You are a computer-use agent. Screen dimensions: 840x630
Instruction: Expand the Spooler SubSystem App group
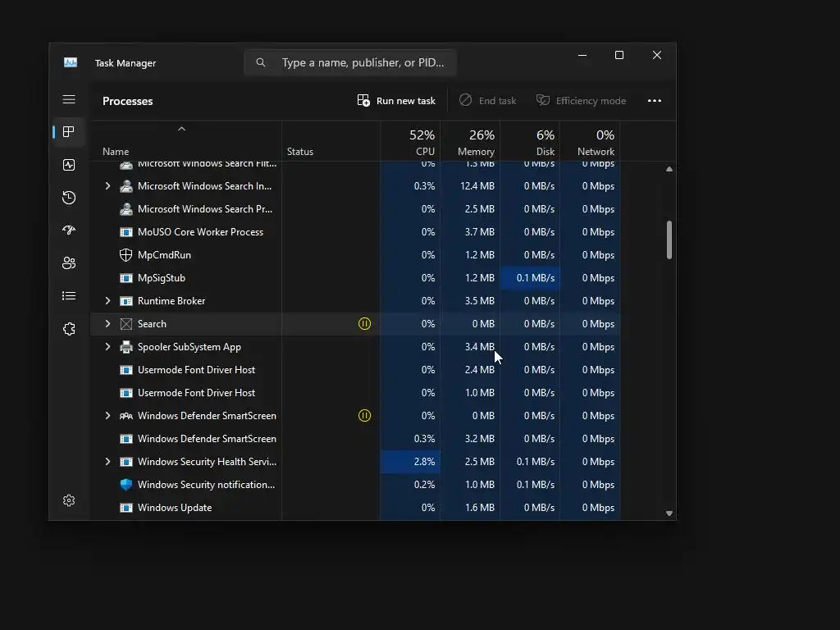(107, 347)
